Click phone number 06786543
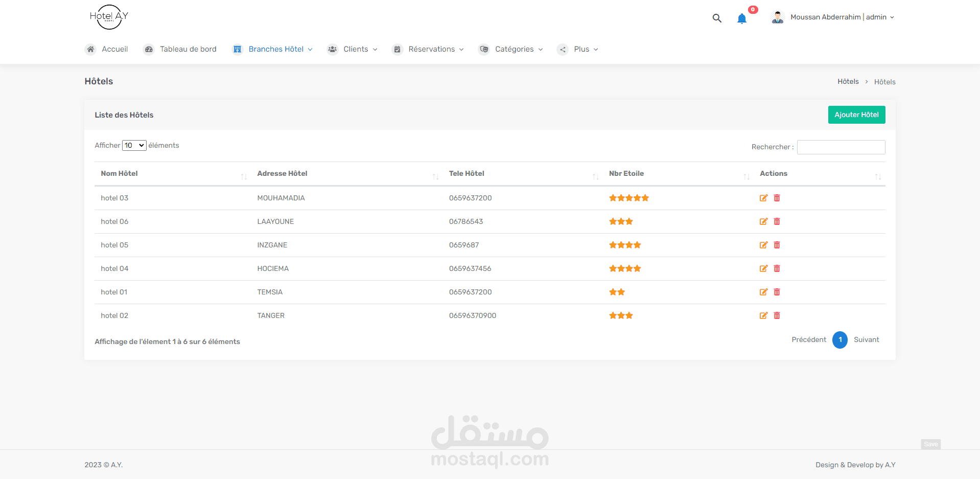The image size is (980, 479). pos(466,222)
